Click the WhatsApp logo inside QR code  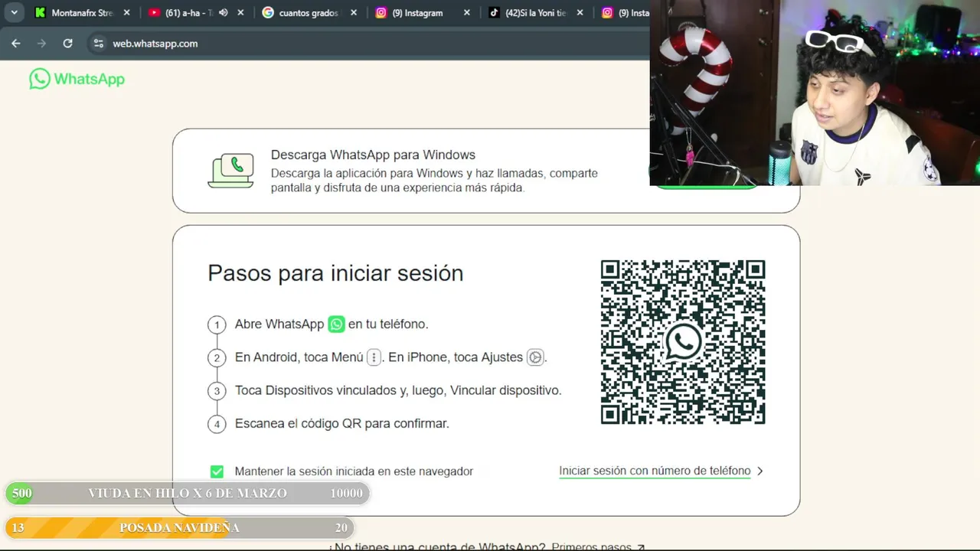click(683, 342)
